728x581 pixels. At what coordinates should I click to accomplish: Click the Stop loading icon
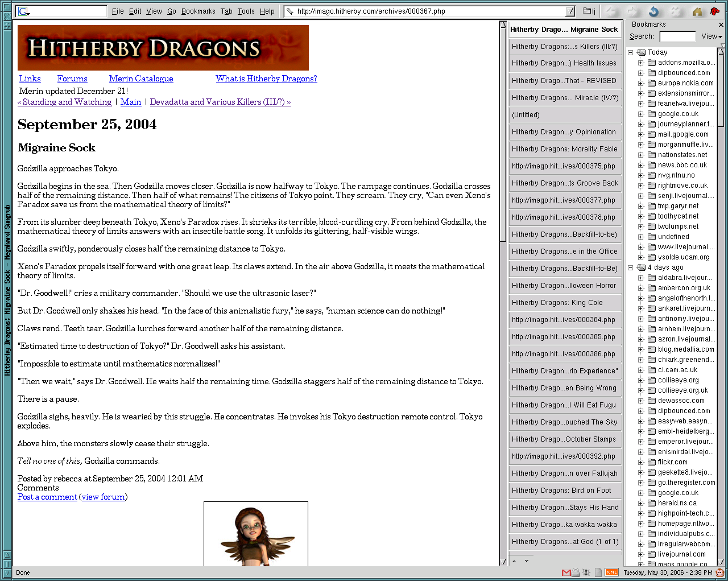tap(675, 11)
